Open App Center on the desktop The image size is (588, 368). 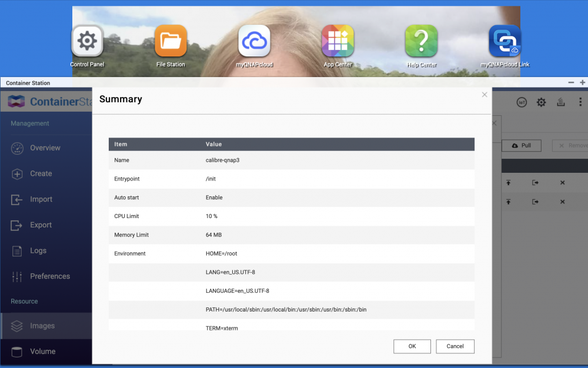click(x=338, y=41)
